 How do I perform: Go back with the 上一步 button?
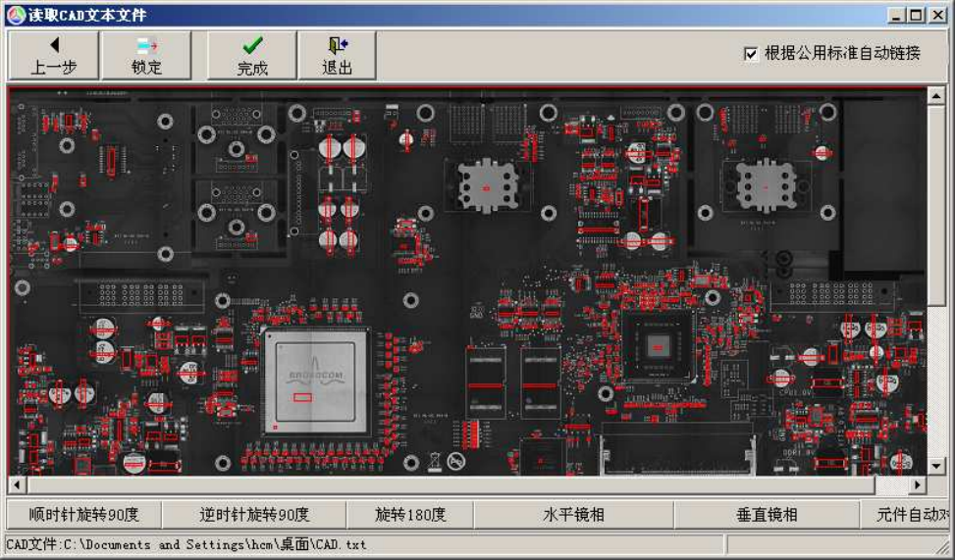pos(54,55)
